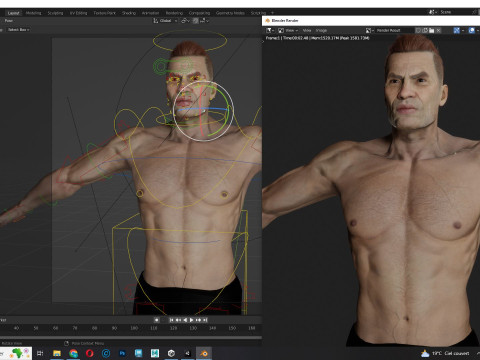The width and height of the screenshot is (480, 360).
Task: Open the Modeling workspace tab
Action: [33, 13]
